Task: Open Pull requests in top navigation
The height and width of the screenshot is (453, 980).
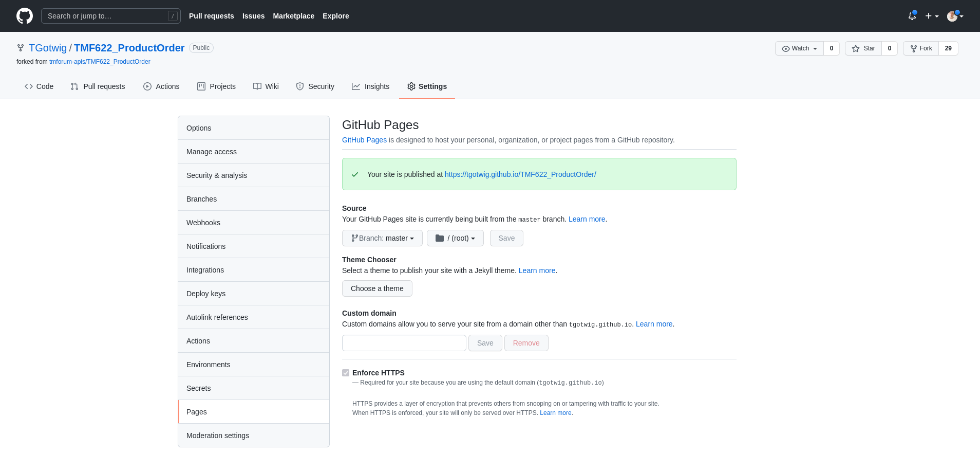Action: [211, 16]
